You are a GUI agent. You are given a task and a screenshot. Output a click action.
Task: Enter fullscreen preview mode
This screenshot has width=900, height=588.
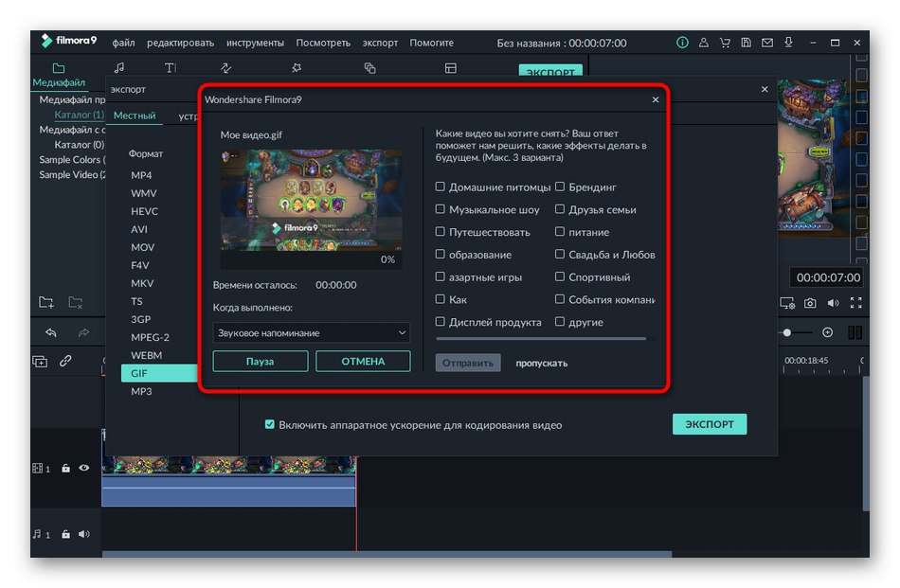click(855, 302)
